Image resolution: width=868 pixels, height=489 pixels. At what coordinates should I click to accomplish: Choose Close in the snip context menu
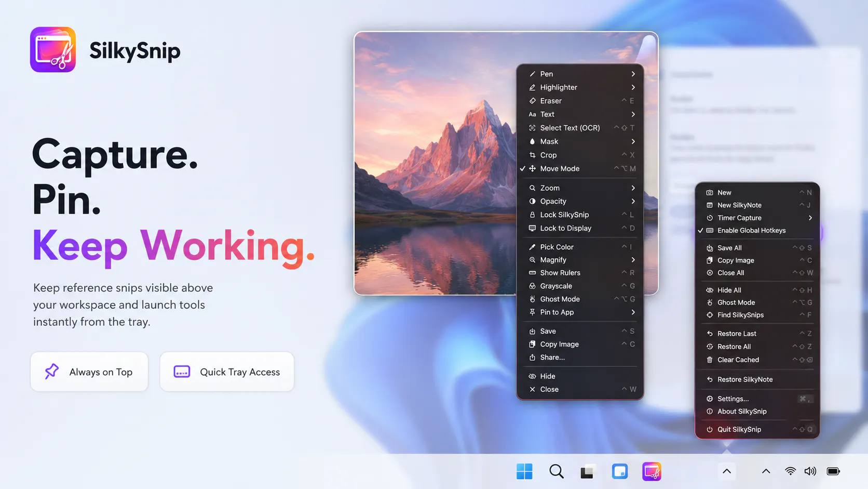[580, 389]
